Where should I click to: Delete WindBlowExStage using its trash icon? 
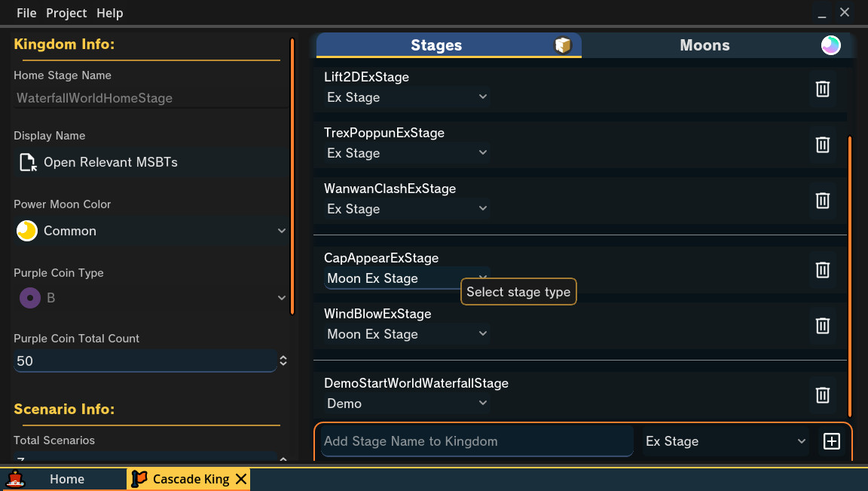(x=822, y=326)
